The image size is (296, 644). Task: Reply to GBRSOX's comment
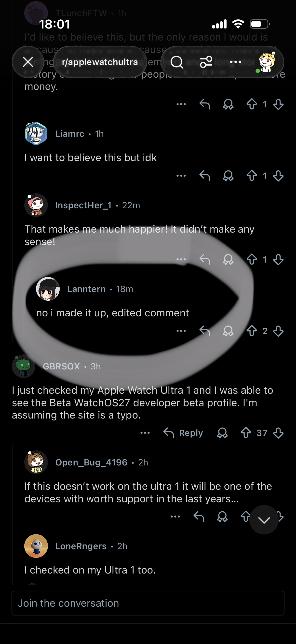183,433
